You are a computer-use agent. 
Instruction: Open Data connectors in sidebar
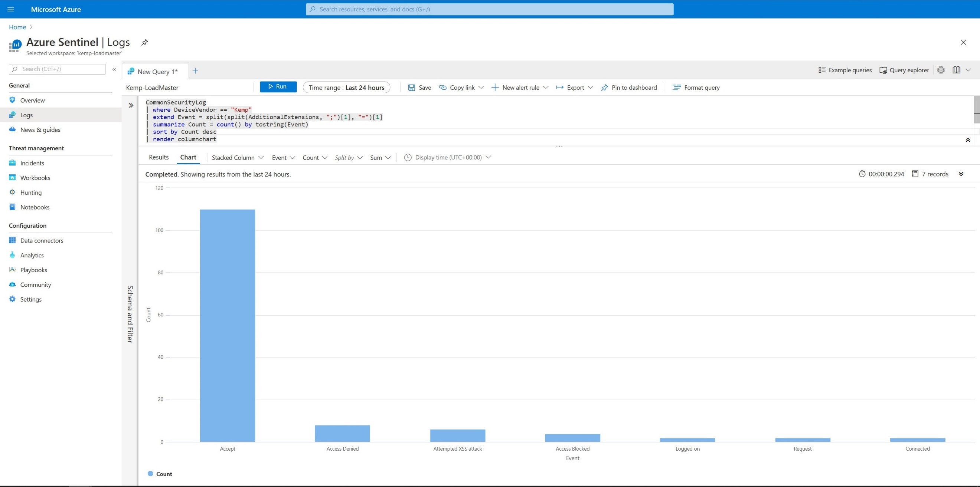42,240
